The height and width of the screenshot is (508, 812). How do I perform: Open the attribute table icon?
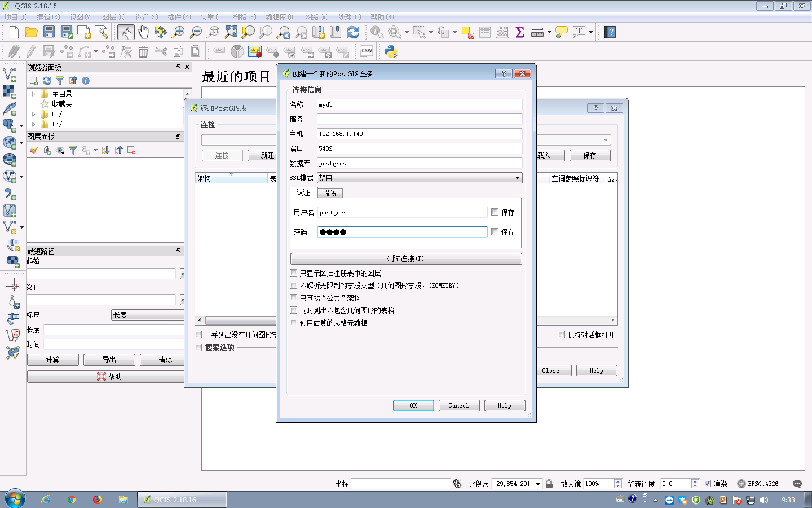485,32
